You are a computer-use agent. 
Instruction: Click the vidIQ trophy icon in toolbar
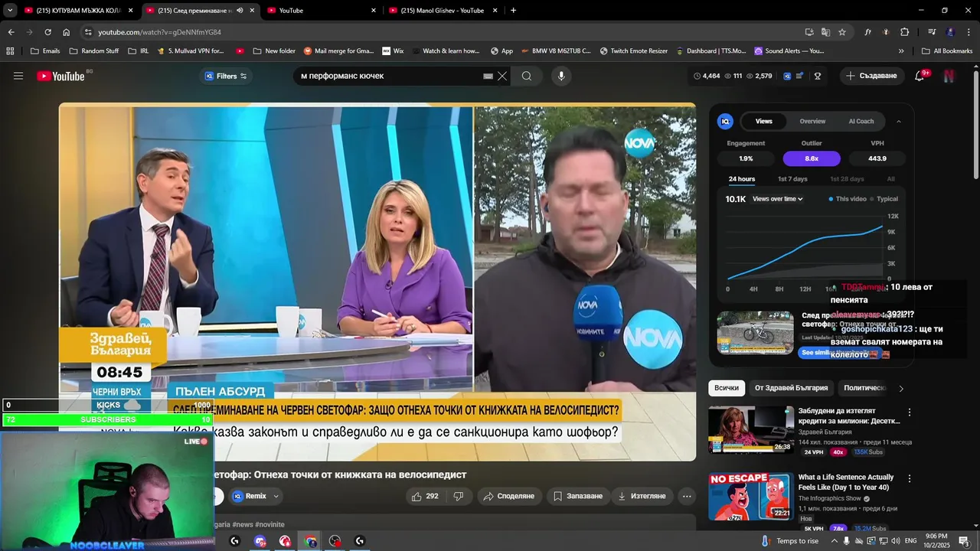click(818, 76)
